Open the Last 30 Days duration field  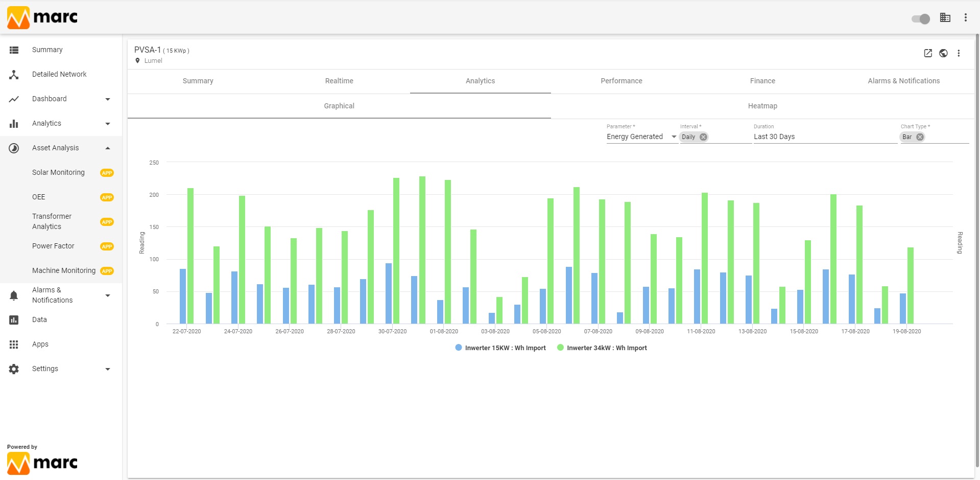[x=825, y=137]
